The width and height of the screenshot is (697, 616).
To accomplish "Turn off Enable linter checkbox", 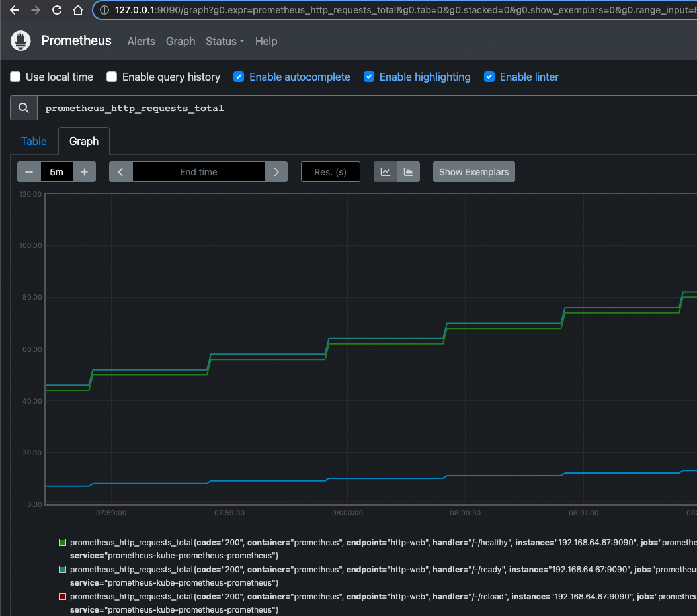I will [x=489, y=77].
